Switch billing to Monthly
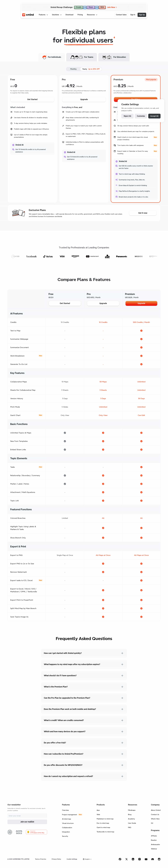Image resolution: width=168 pixels, height=868 pixels. pyautogui.click(x=73, y=69)
